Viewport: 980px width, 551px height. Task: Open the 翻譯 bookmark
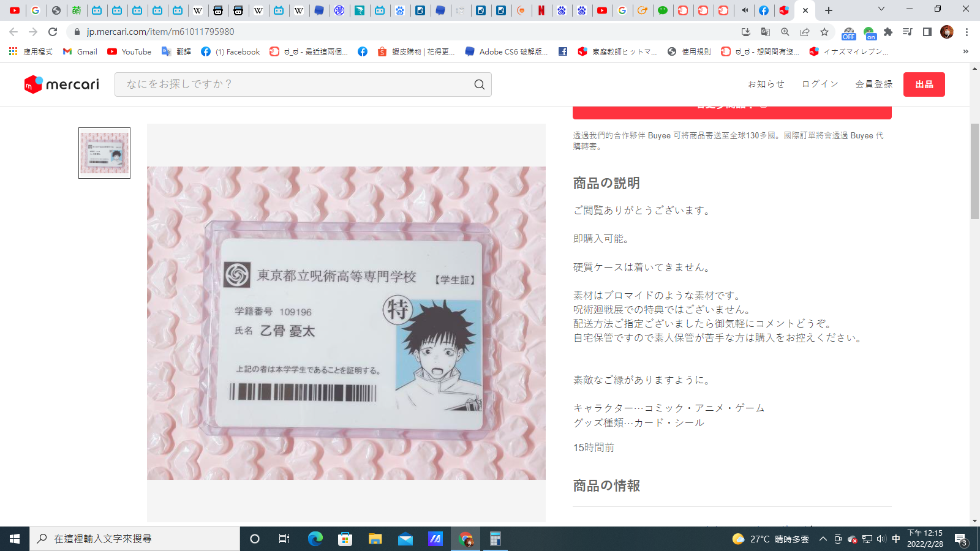(176, 52)
